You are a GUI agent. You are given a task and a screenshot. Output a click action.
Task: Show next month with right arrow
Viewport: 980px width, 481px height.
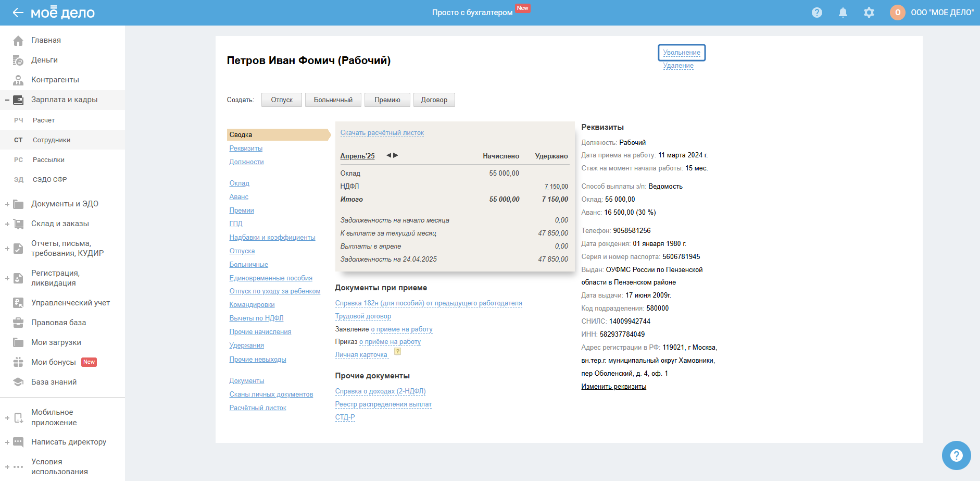pos(396,155)
